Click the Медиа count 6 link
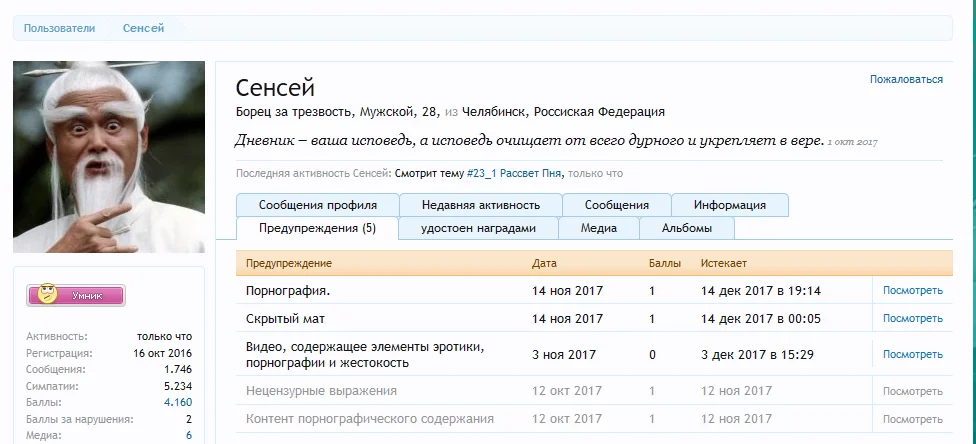Viewport: 976px width, 444px height. coord(188,435)
